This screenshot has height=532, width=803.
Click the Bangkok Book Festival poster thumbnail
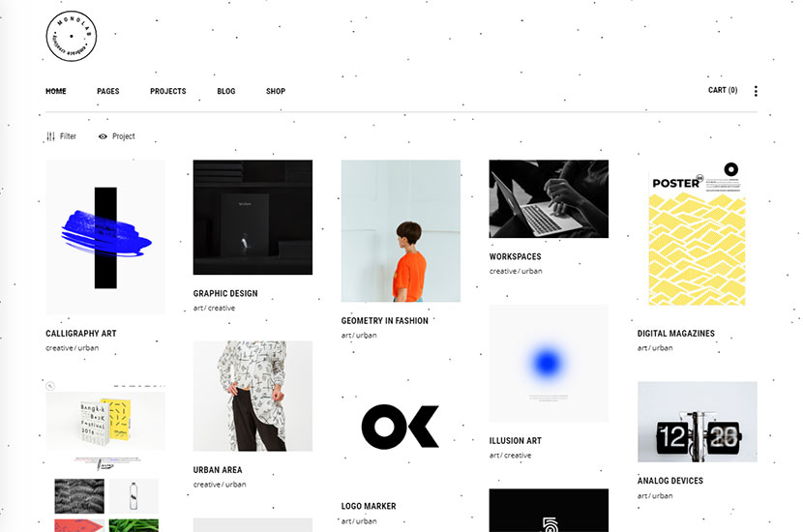tap(105, 422)
